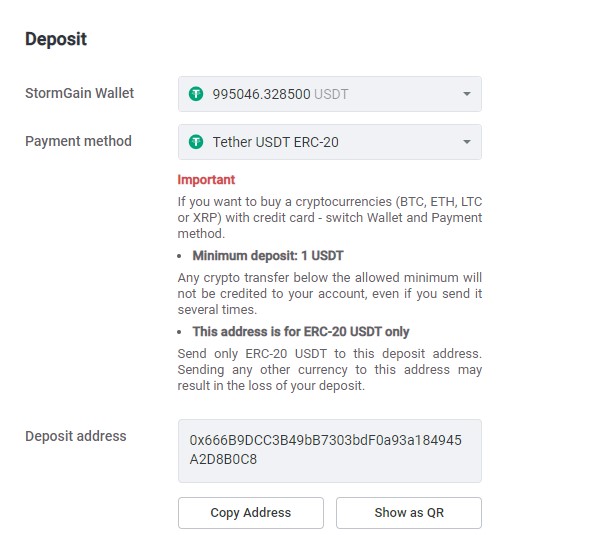Click the ERC-20 USDT only address bullet

(x=301, y=331)
